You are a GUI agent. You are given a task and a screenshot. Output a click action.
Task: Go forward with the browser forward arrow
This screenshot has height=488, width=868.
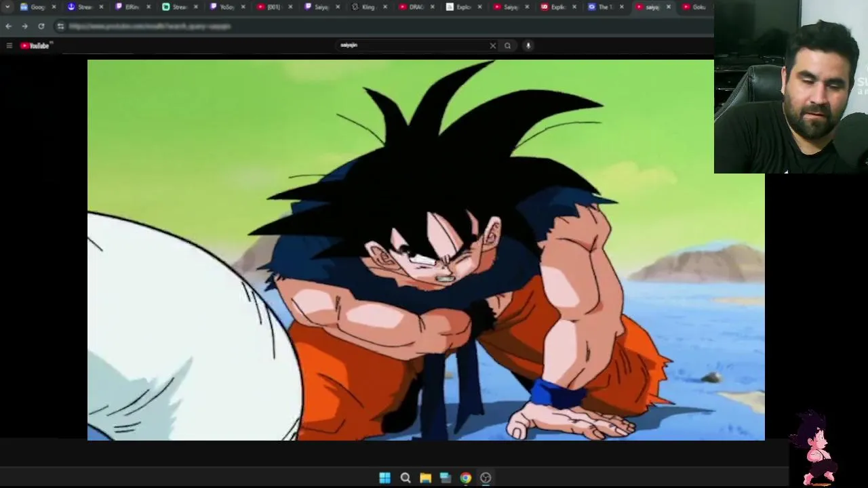(x=24, y=26)
